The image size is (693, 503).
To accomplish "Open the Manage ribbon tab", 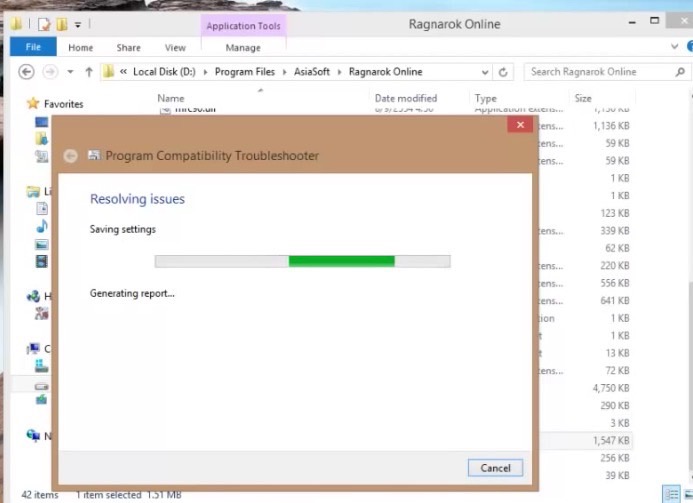I will point(243,48).
